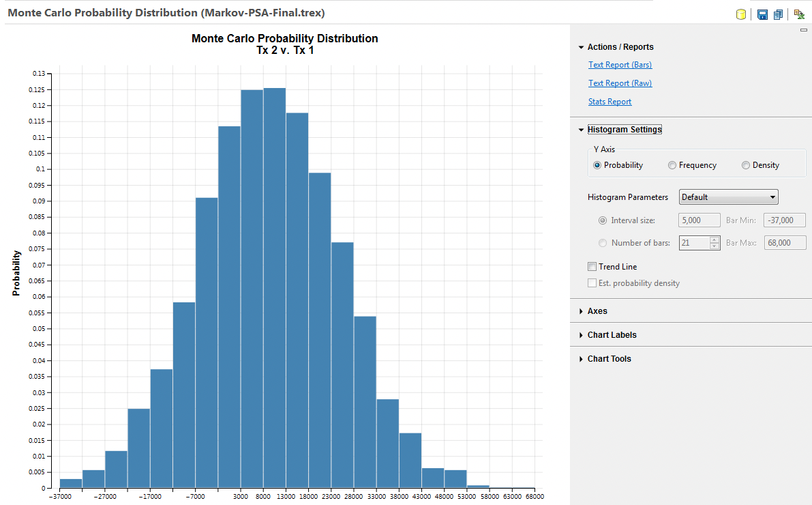
Task: Click the Number of bars up stepper arrow
Action: coord(714,239)
